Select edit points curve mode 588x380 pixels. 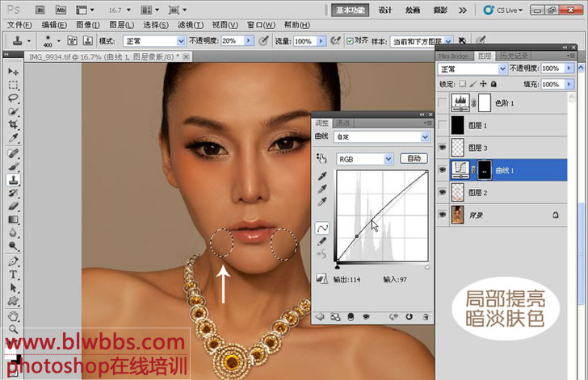322,228
